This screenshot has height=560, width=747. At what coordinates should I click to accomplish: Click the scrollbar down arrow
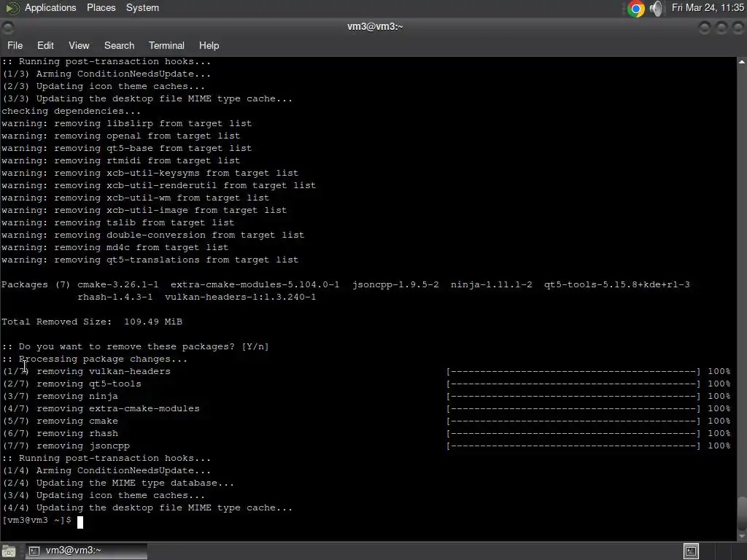(x=742, y=536)
